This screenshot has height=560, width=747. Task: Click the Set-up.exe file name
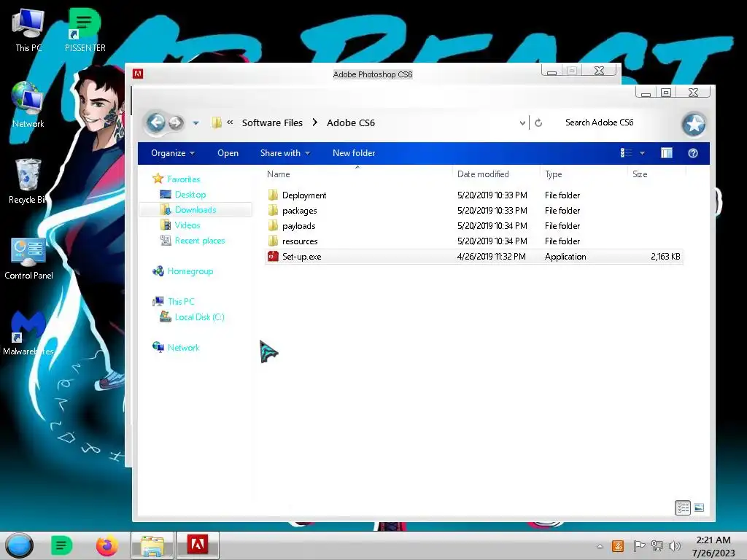pos(301,256)
